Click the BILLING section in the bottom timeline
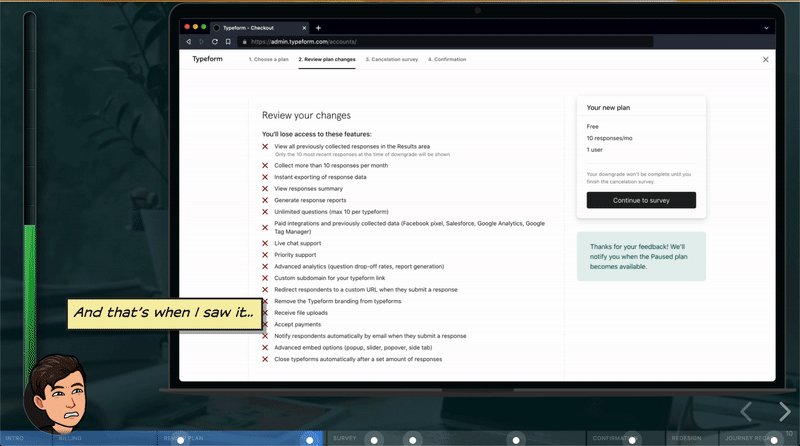Viewport: 800px width, 446px height. (x=70, y=438)
